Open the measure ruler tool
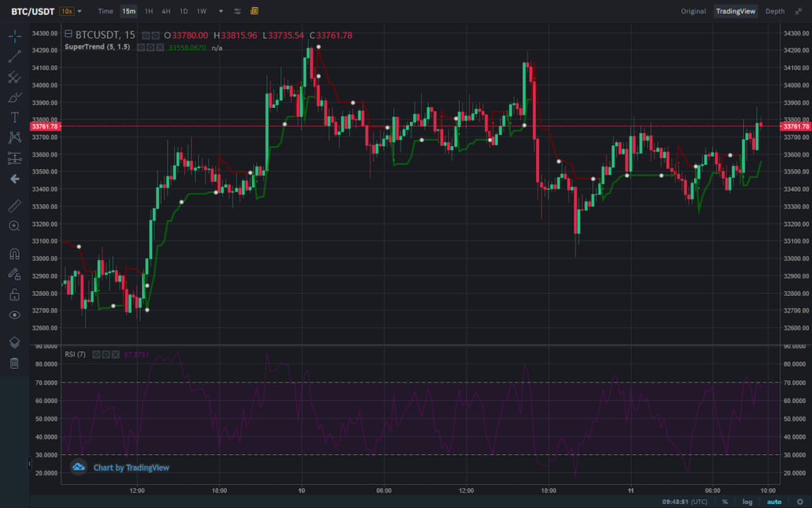 tap(14, 206)
